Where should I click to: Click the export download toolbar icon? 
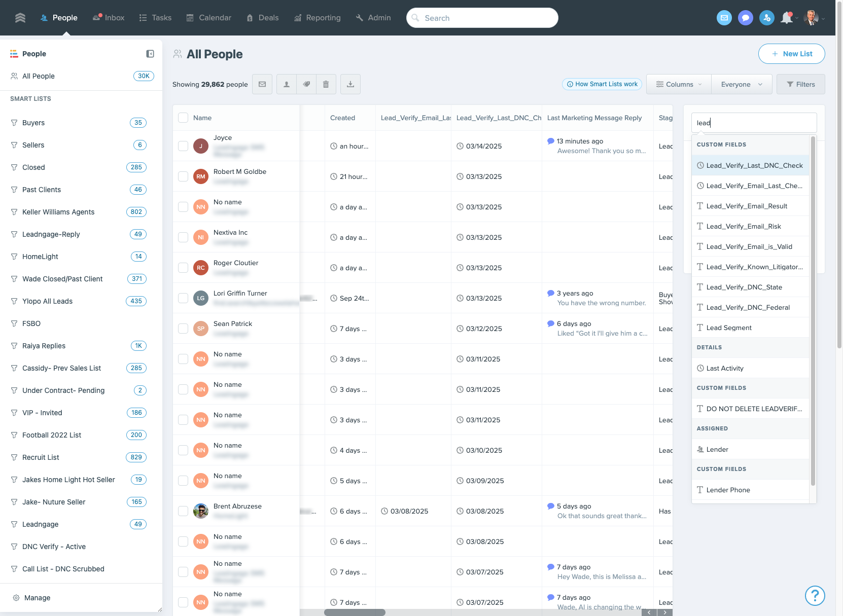350,84
